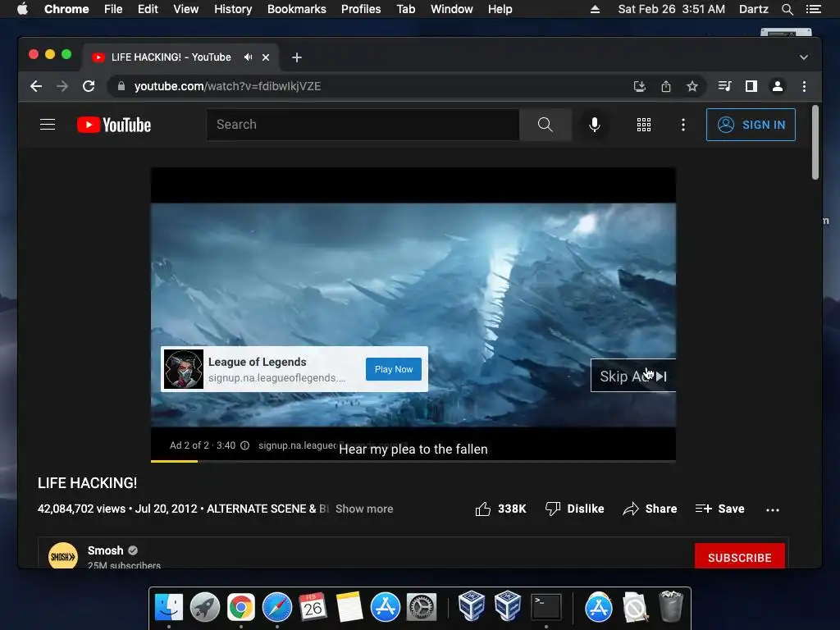Screen dimensions: 840x630
Task: Open the File menu
Action: 113,9
